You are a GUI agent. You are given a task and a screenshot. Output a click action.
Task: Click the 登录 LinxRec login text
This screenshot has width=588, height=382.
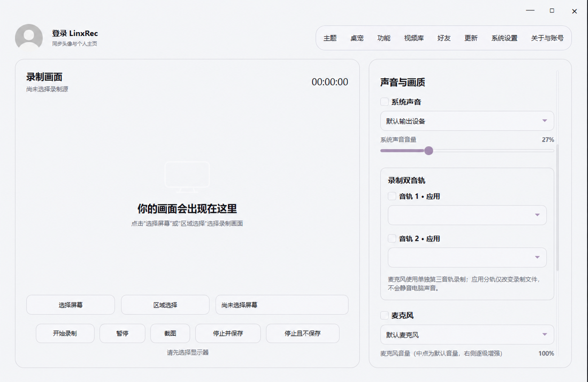75,33
